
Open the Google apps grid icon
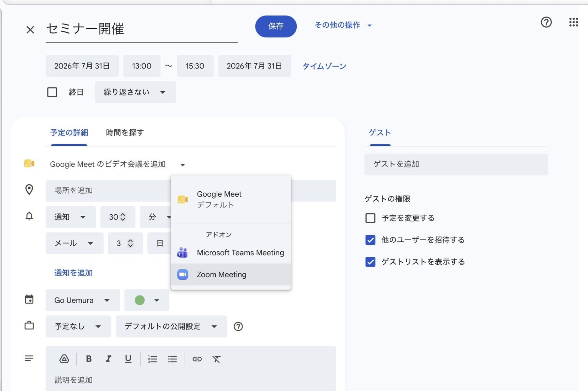574,22
